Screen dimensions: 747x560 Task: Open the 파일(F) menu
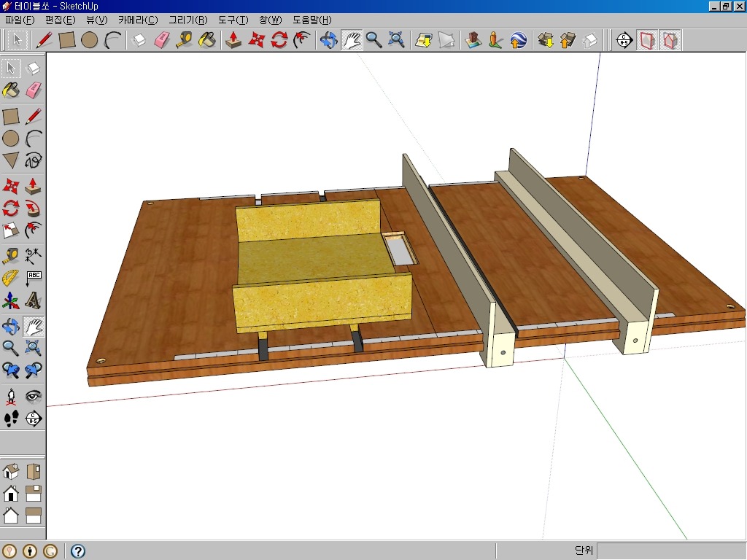click(20, 20)
